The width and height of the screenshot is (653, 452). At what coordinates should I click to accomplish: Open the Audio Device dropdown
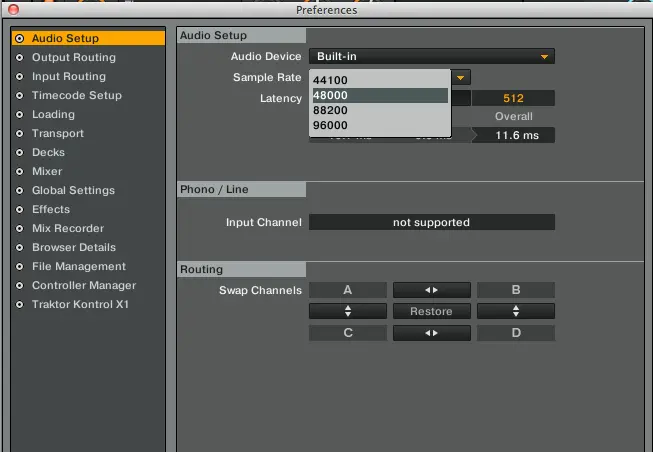pyautogui.click(x=431, y=57)
